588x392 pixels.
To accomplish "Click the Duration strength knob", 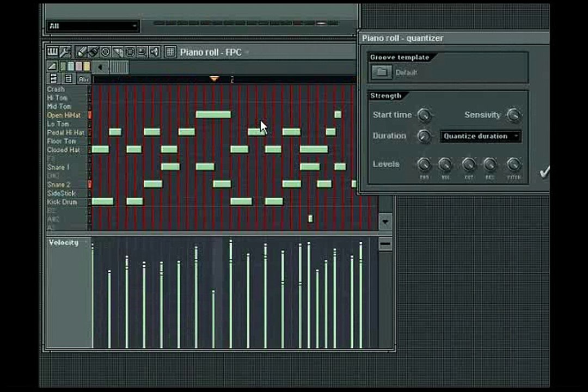I will tap(424, 136).
